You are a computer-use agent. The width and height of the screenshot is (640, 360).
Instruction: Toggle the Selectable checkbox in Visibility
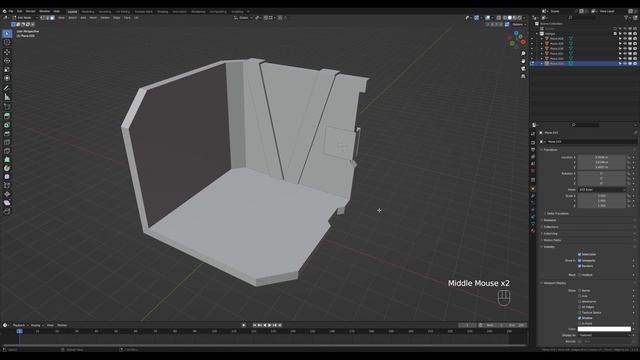coord(579,254)
